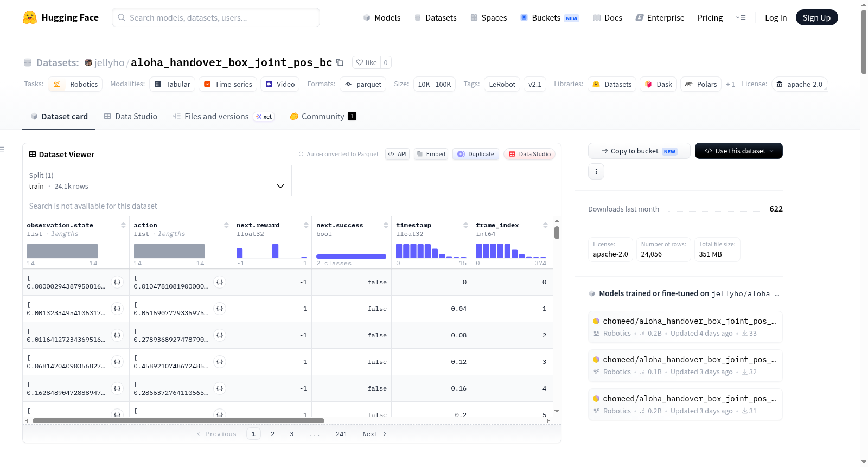Open Buckets in top navigation

click(x=550, y=17)
